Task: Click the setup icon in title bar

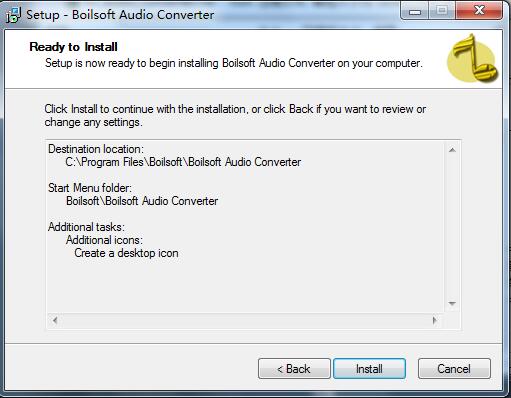Action: pos(13,15)
